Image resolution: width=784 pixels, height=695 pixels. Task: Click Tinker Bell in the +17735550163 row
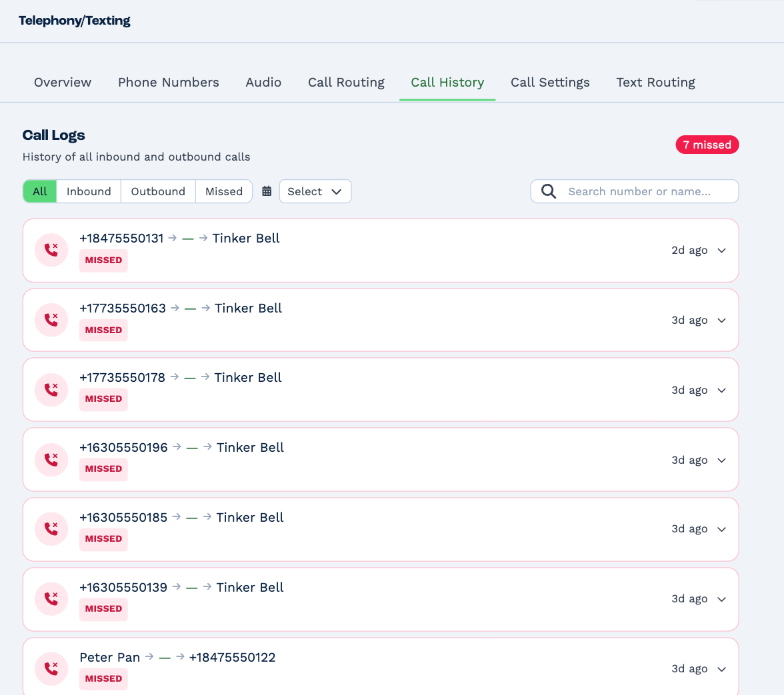[248, 309]
